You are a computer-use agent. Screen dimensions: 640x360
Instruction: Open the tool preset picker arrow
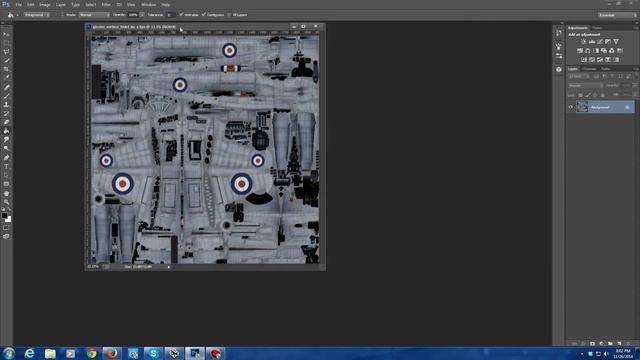point(18,15)
